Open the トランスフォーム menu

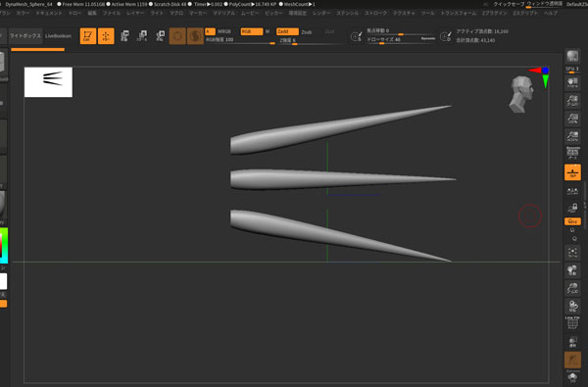coord(459,13)
